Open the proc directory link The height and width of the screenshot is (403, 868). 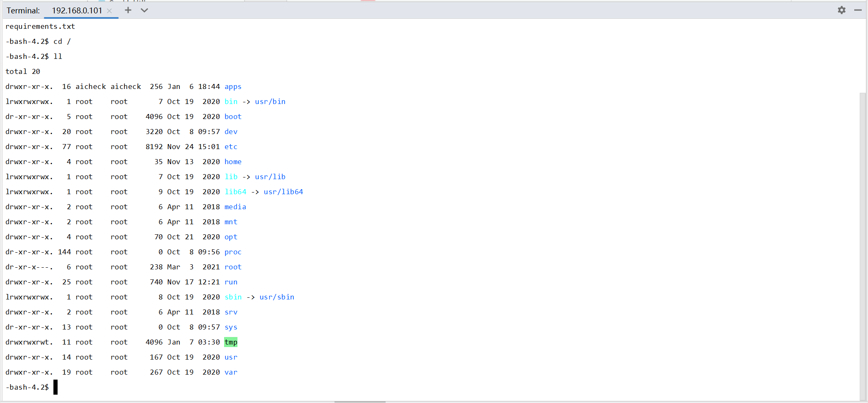pos(232,252)
